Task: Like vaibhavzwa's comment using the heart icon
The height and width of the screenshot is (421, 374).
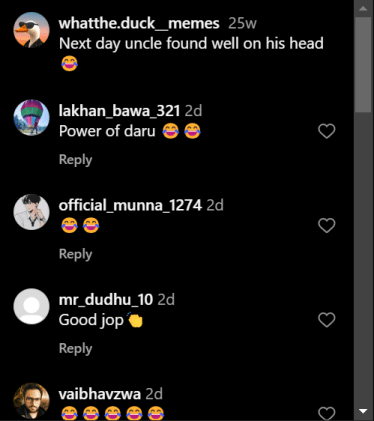Action: click(x=327, y=414)
